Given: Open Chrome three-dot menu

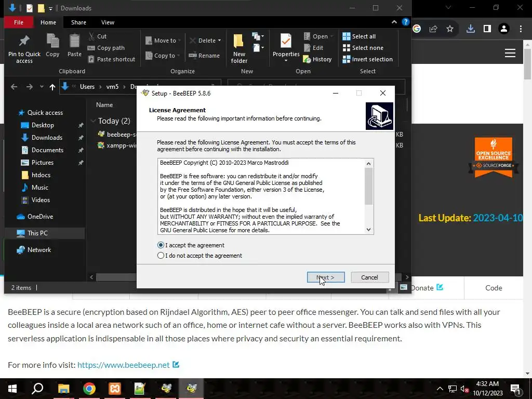Looking at the screenshot, I should [521, 29].
